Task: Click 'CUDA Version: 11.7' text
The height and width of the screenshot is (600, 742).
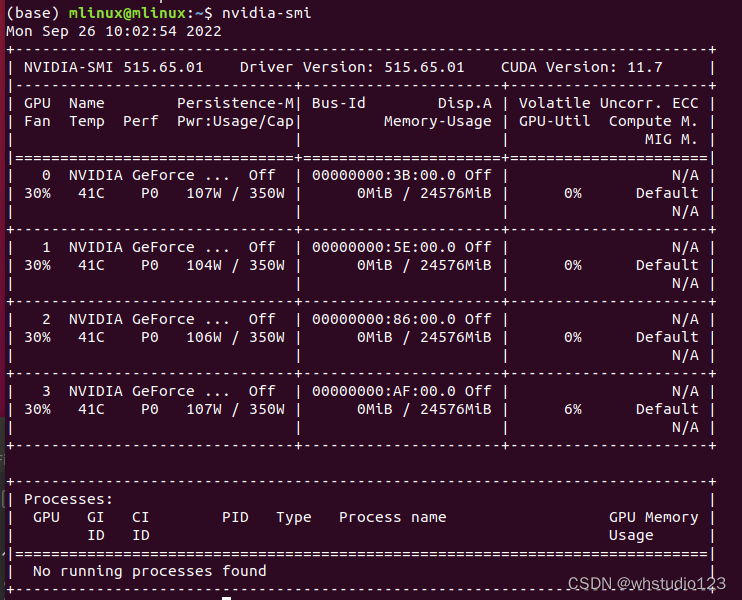Action: [x=582, y=67]
